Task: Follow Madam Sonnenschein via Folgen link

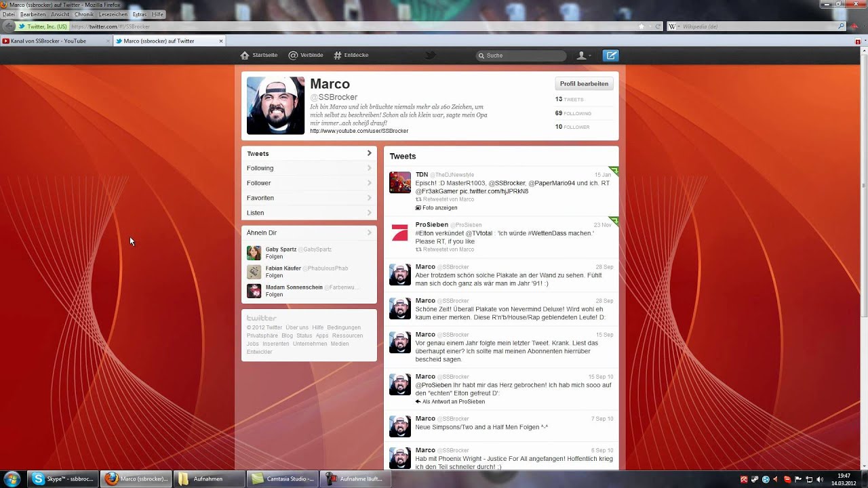Action: 274,295
